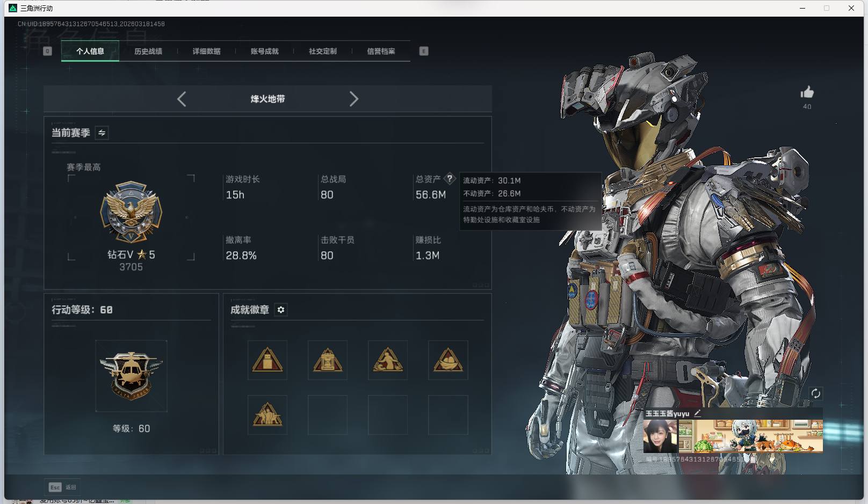Switch to the 历史战绩 tab
Screen dimensions: 868x504
148,52
